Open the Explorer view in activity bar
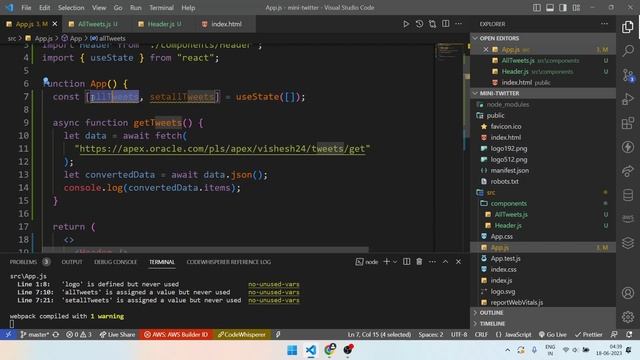This screenshot has width=640, height=360. pyautogui.click(x=627, y=27)
